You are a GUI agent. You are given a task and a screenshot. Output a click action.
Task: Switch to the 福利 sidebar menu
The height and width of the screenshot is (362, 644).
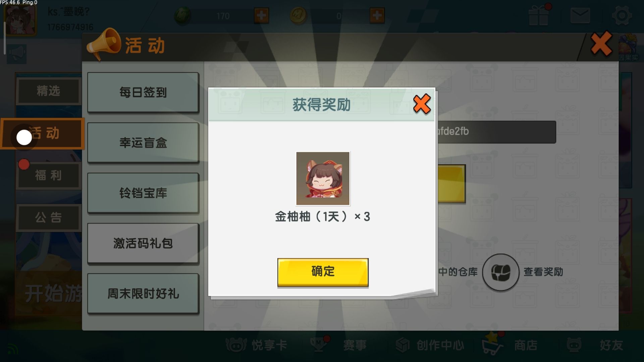(49, 175)
